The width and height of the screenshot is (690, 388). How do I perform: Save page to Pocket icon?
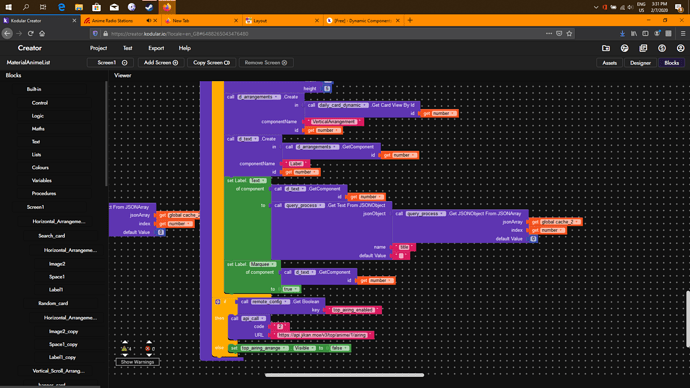pyautogui.click(x=559, y=33)
